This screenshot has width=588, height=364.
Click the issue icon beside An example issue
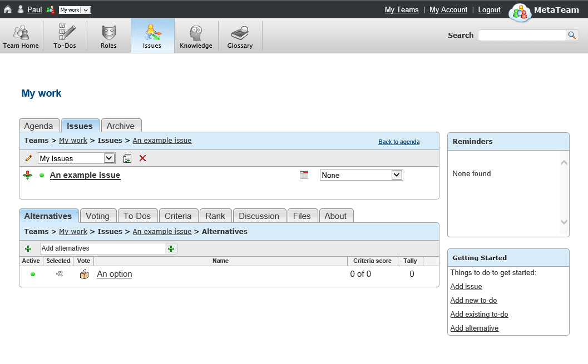[x=27, y=175]
